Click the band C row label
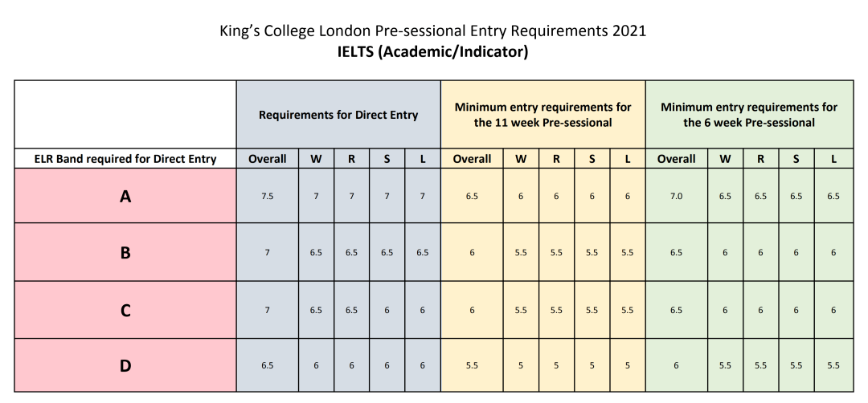Screen dimensions: 868x403 tap(125, 310)
